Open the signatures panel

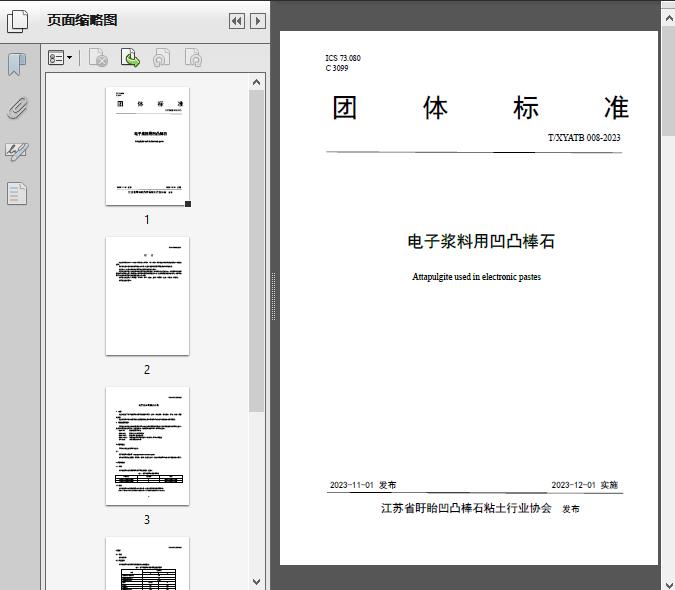coord(17,151)
